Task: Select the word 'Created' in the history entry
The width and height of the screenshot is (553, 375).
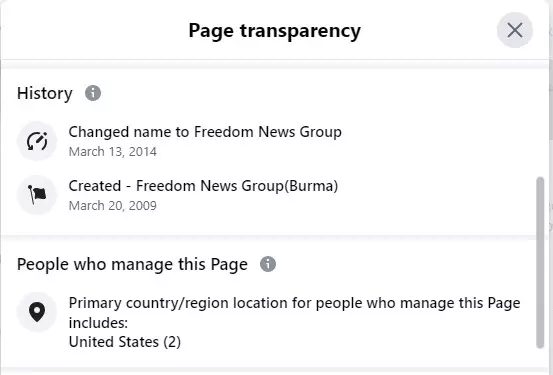Action: coord(95,186)
